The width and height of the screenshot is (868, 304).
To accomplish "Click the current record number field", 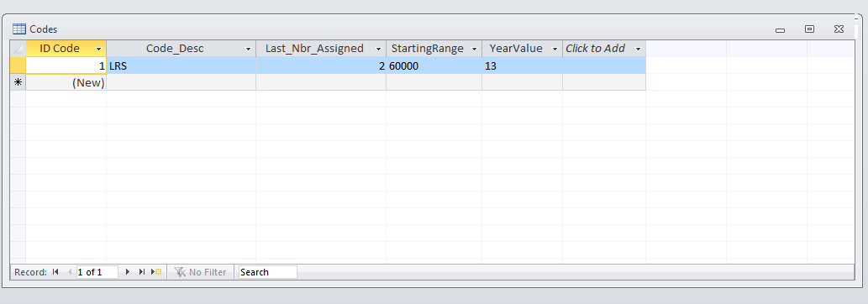I will (97, 272).
